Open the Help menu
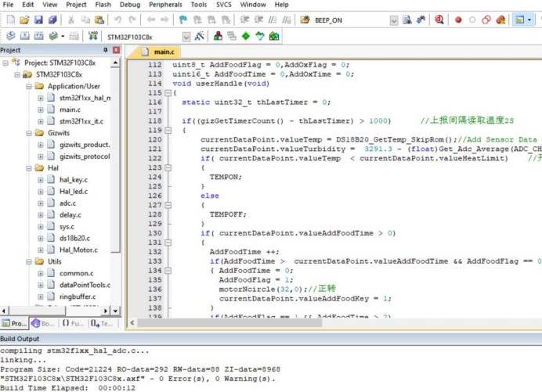The width and height of the screenshot is (542, 392). pos(281,5)
